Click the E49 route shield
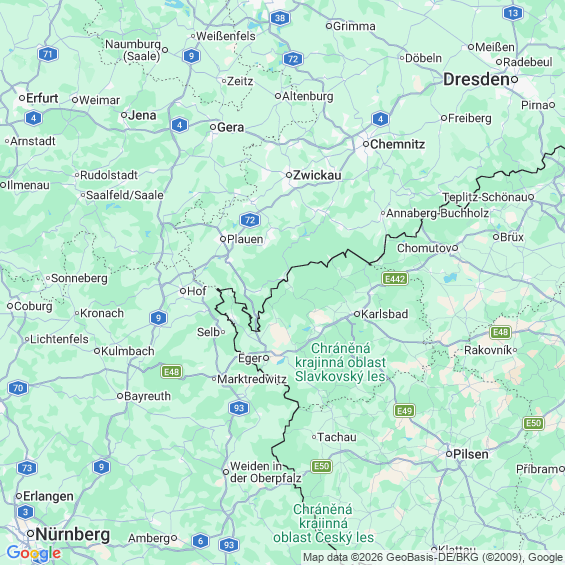This screenshot has height=565, width=565. tap(404, 410)
